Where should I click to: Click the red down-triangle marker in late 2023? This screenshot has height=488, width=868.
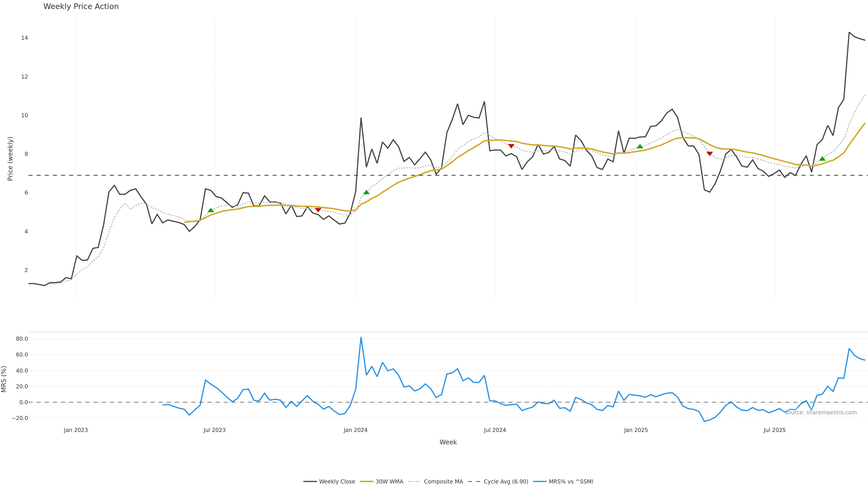click(318, 210)
